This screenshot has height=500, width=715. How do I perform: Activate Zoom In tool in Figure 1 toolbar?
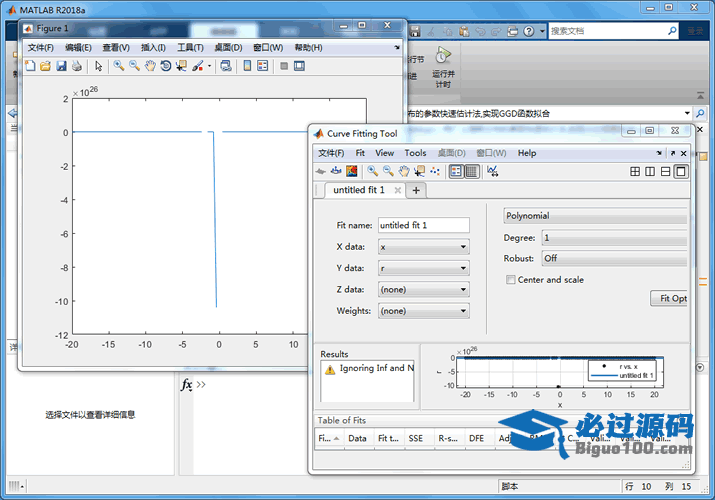tap(119, 66)
